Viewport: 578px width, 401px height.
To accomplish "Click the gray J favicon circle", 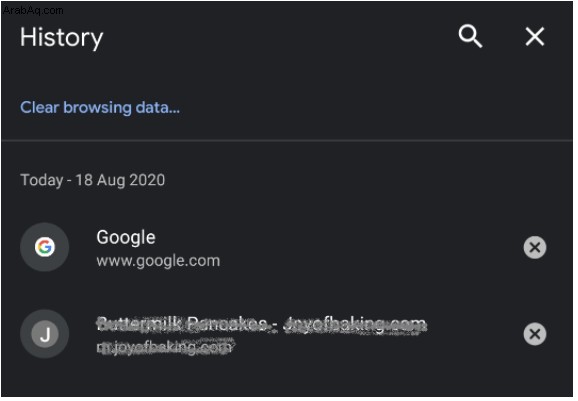I will [x=45, y=334].
